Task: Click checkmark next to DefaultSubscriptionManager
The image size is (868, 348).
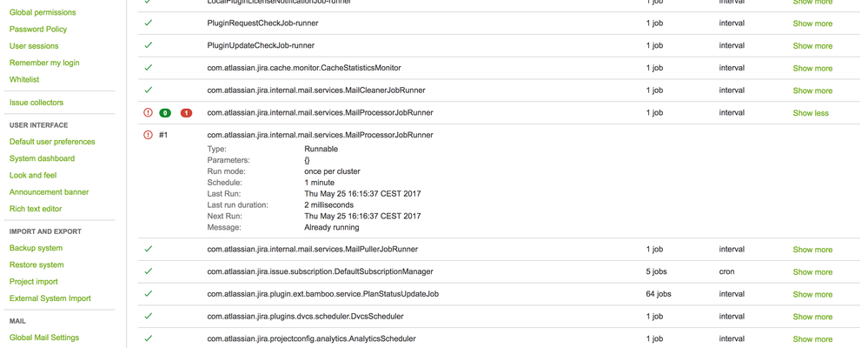Action: pos(148,271)
